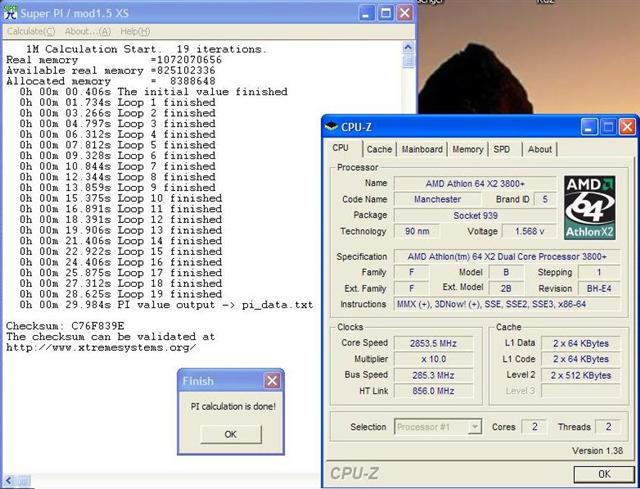Switch to the Memory tab in CPU-Z
Screen dimensions: 640x489
(x=468, y=149)
